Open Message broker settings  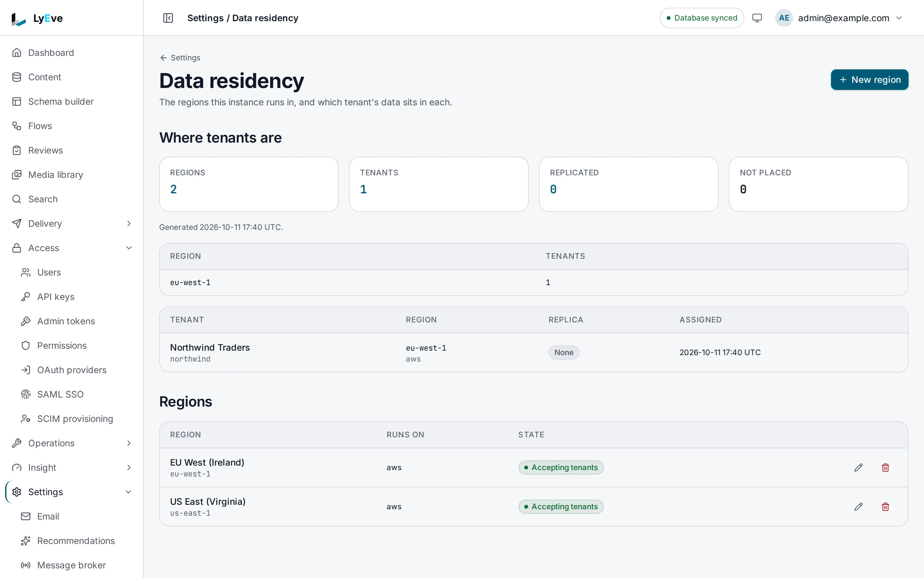[76, 565]
